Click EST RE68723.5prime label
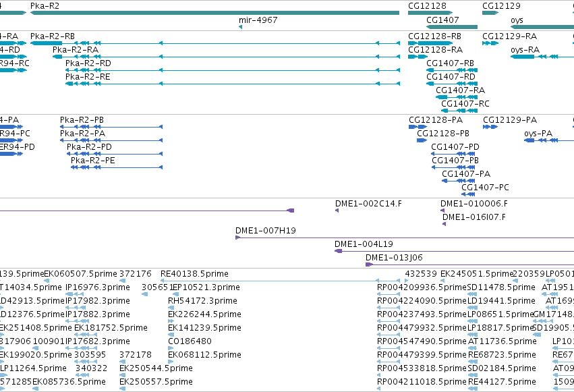The width and height of the screenshot is (574, 392). [x=502, y=355]
